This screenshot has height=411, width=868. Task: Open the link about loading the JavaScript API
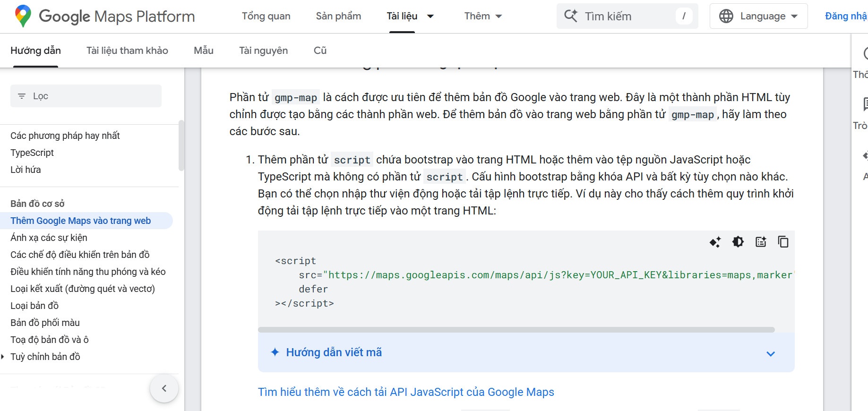point(405,392)
